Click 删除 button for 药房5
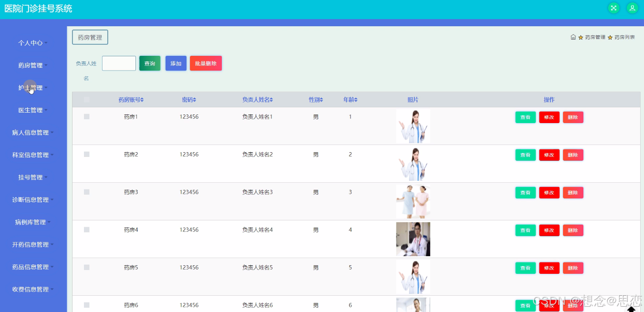Screen dimensions: 644x312 (x=573, y=268)
